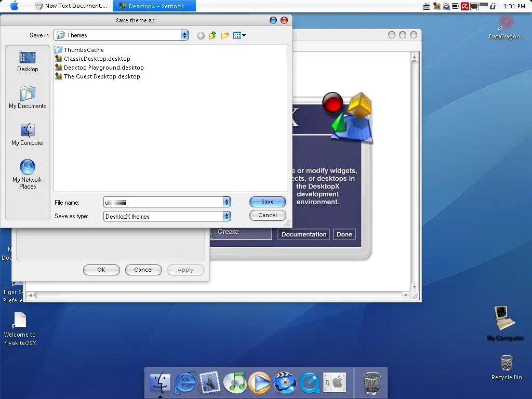Click the clock showing 1:31 PM
532x399 pixels.
click(x=514, y=6)
